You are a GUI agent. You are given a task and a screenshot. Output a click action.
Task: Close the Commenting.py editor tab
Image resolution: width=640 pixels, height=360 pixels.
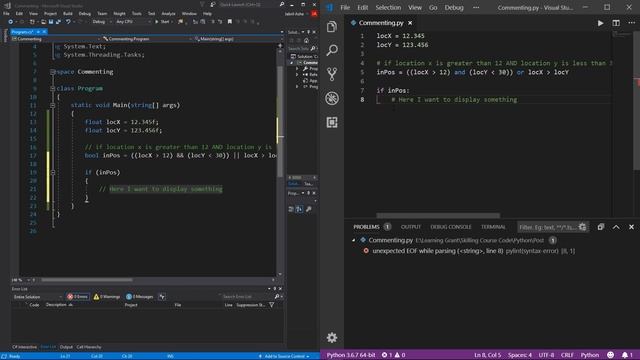pyautogui.click(x=410, y=23)
